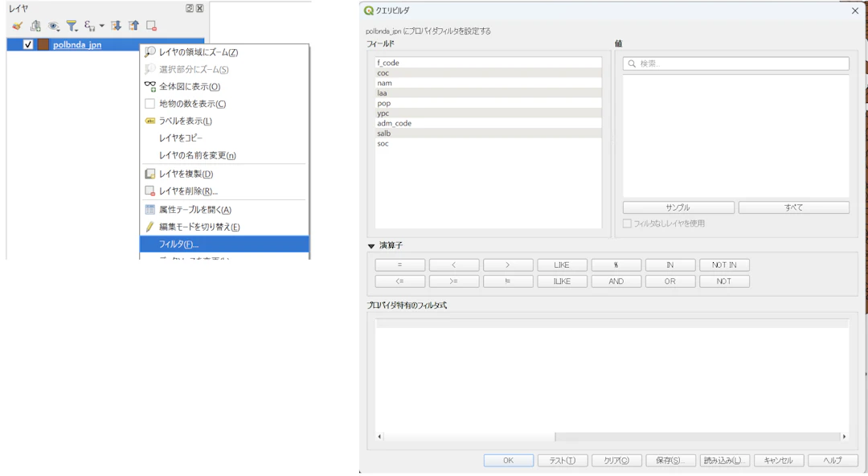
Task: Click the manage map themes eye icon
Action: (54, 26)
